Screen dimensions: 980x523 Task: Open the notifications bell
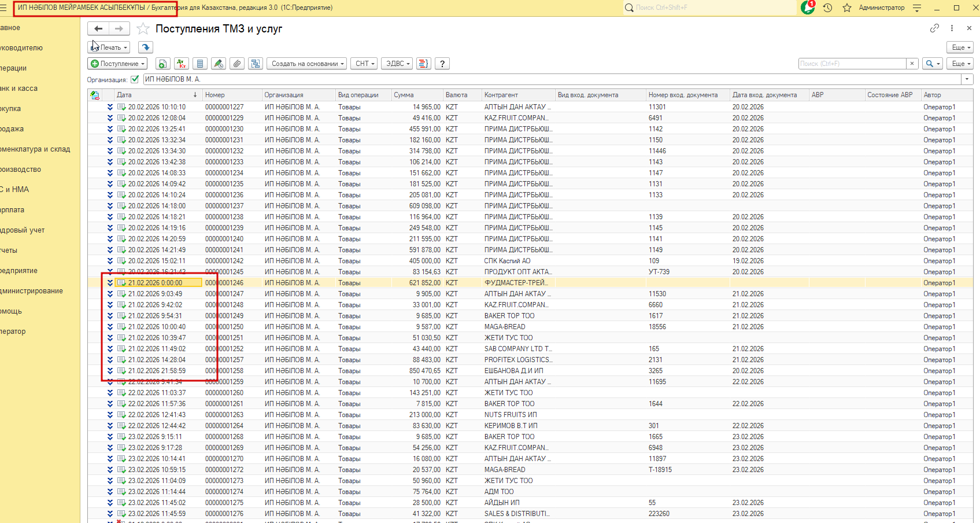click(808, 8)
